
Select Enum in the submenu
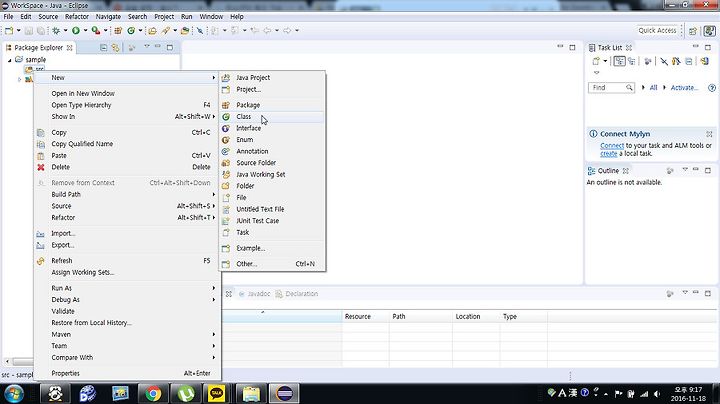[273, 140]
